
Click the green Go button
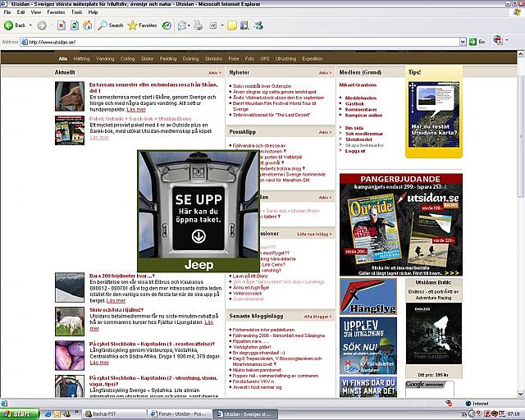coord(477,42)
